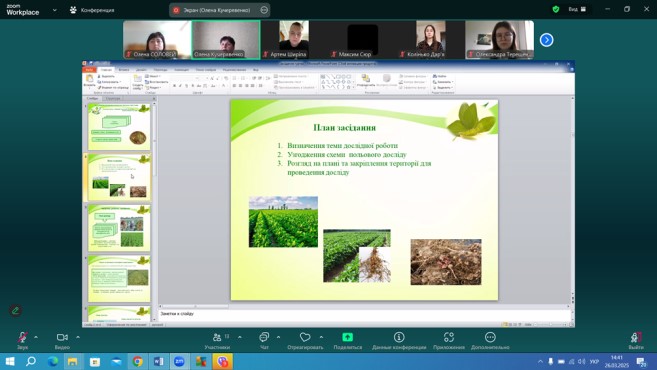Screen dimensions: 657x370
Task: Click the Windows Start button
Action: (x=10, y=362)
